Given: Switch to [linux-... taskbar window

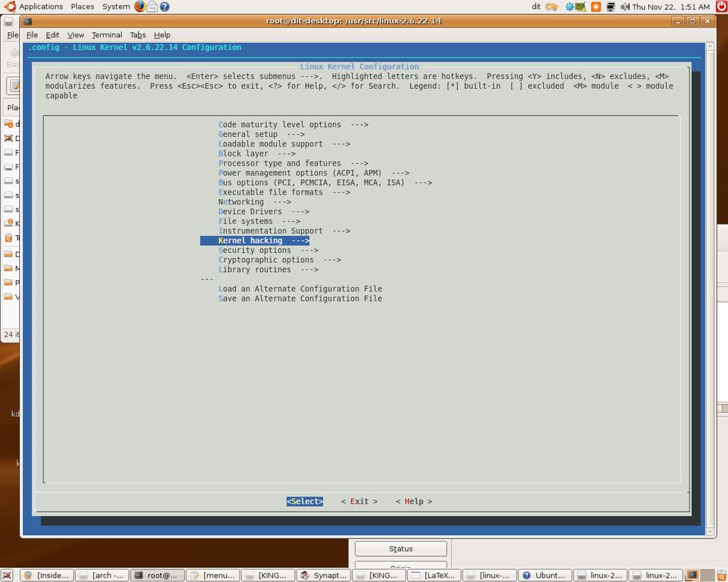Looking at the screenshot, I should coord(489,575).
